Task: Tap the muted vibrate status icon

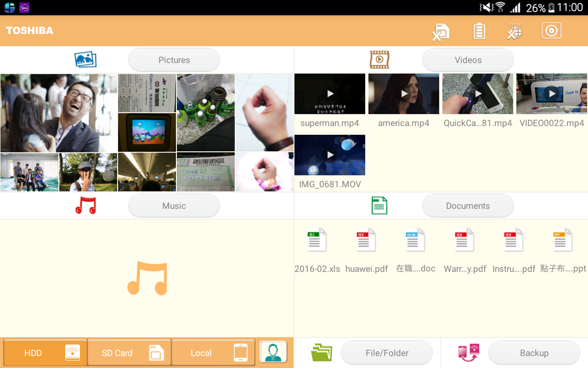Action: 486,7
